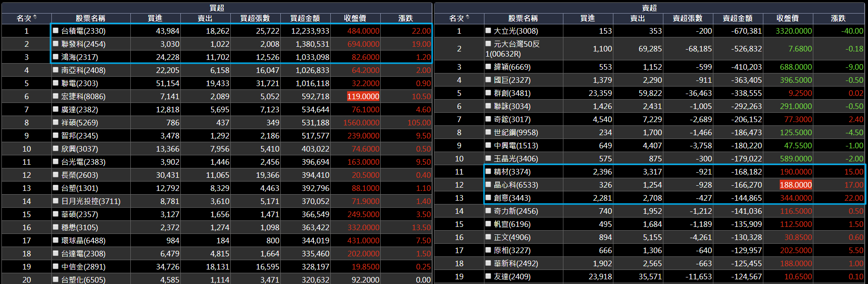The width and height of the screenshot is (868, 284).
Task: Check the box beside 廣達(2382)
Action: pyautogui.click(x=56, y=109)
